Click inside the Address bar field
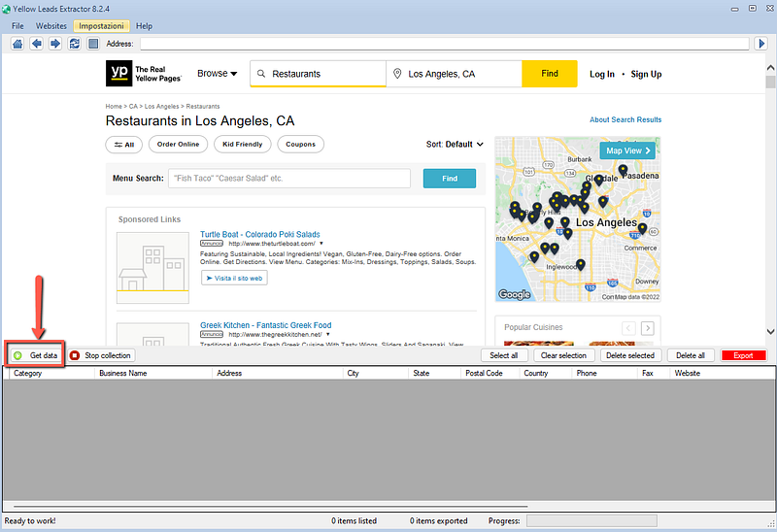 tap(445, 44)
